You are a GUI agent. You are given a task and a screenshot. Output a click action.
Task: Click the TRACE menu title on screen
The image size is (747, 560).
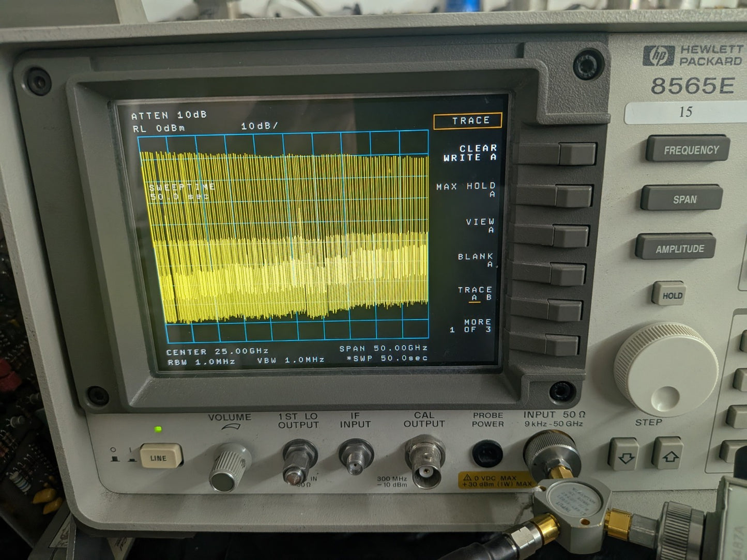coord(468,121)
